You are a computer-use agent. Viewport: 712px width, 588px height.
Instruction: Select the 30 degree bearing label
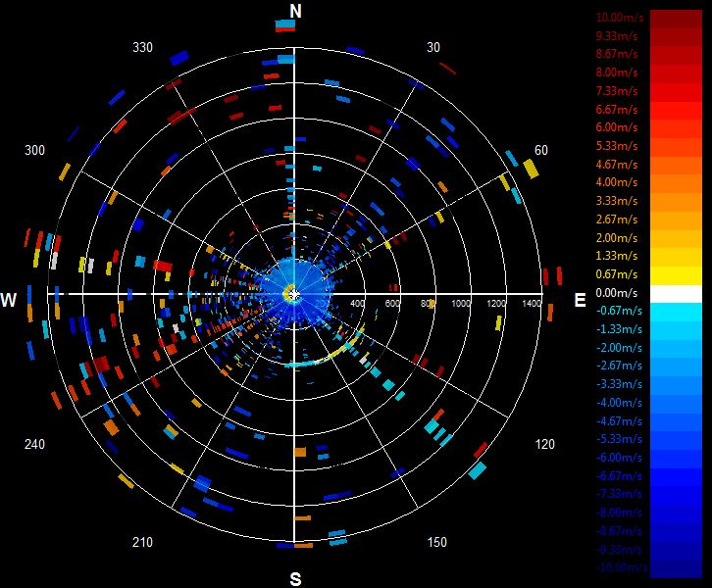(x=433, y=47)
